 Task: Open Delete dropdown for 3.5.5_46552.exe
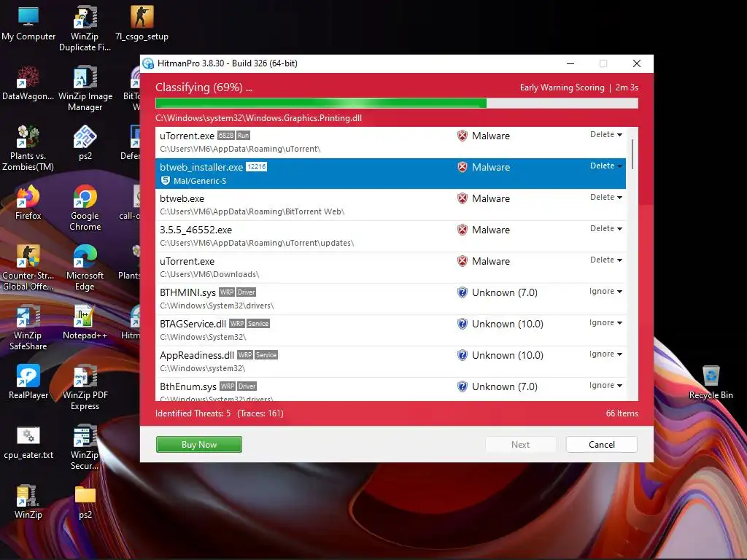(606, 228)
